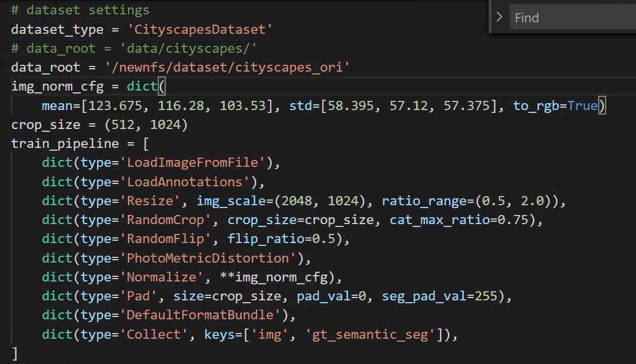636x364 pixels.
Task: Click the 'gt_semantic_seg' key string
Action: 370,334
